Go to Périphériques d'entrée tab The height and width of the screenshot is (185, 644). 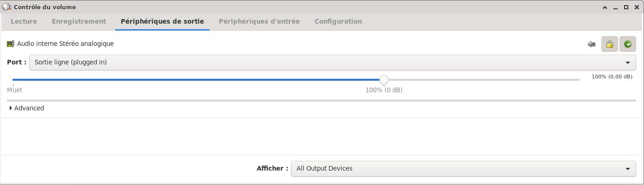pyautogui.click(x=259, y=21)
